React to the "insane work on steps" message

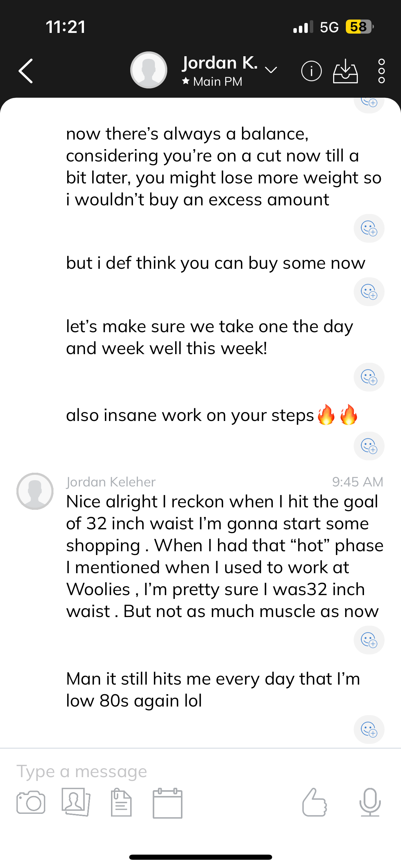(x=369, y=446)
